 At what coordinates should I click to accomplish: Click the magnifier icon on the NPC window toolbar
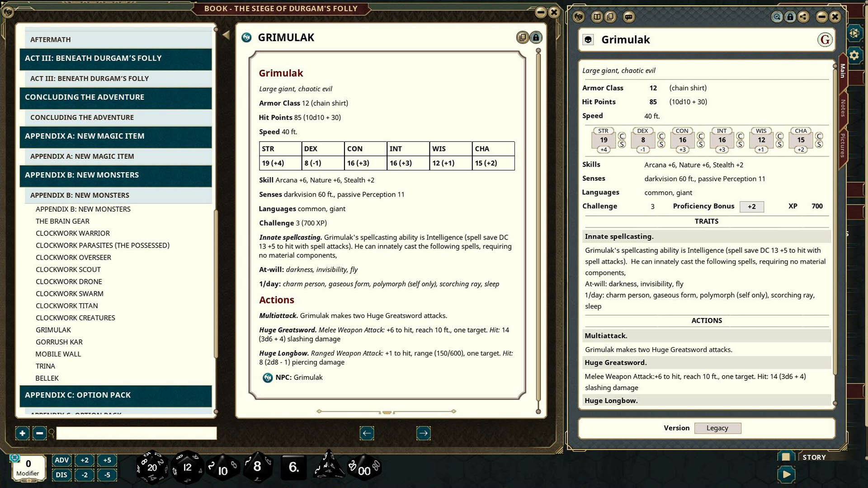pyautogui.click(x=777, y=17)
